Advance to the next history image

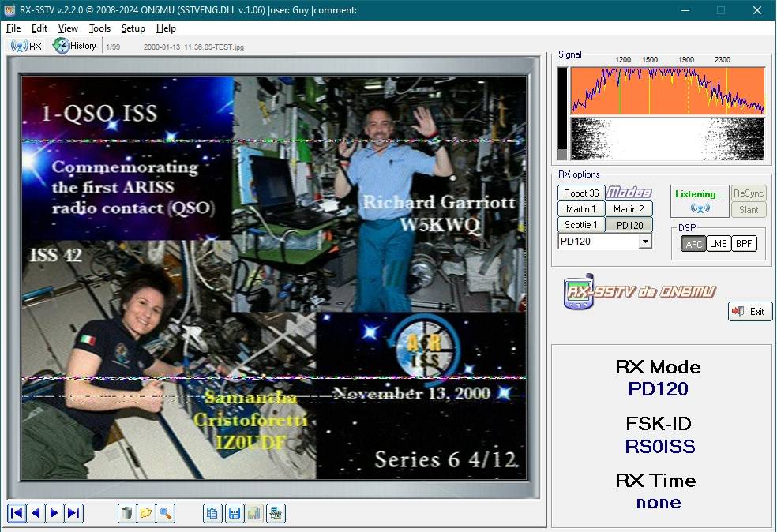[x=54, y=513]
